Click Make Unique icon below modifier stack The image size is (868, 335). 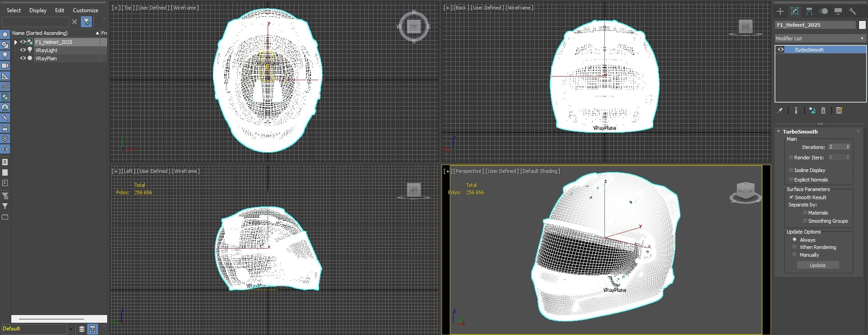pyautogui.click(x=812, y=110)
